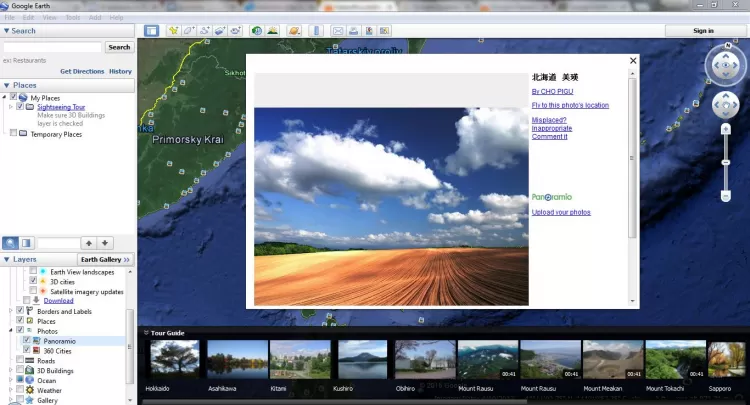Click 'Fly to this photo's location' link
Image resolution: width=750 pixels, height=405 pixels.
(570, 105)
